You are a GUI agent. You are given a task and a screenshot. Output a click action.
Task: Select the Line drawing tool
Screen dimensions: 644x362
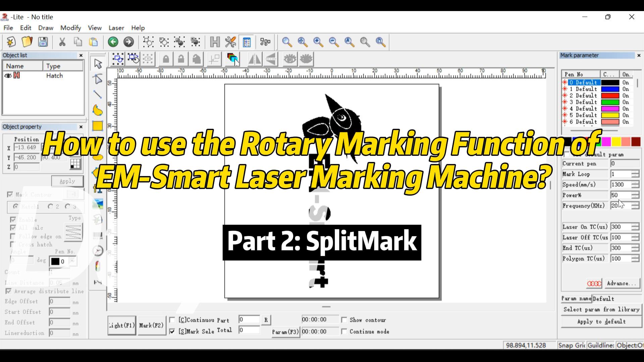click(98, 95)
